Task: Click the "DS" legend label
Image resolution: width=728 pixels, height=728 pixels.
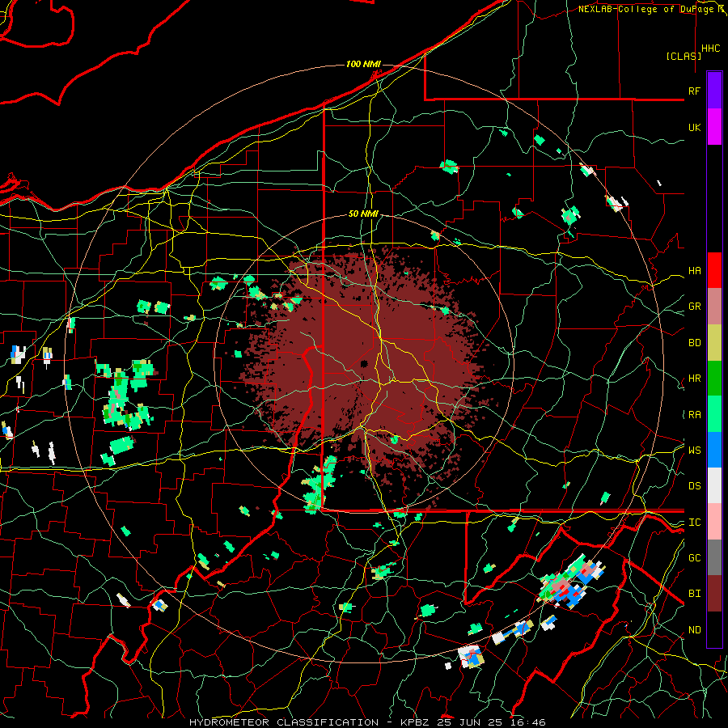Action: coord(694,486)
